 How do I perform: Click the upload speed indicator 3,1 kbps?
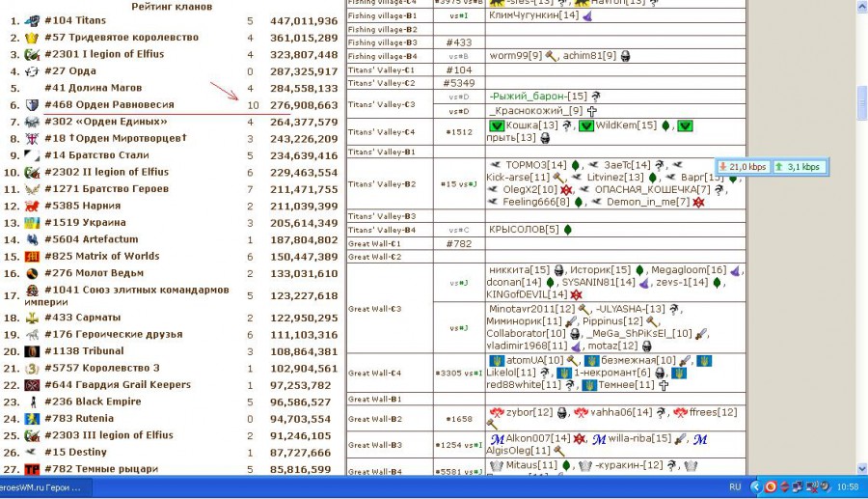coord(800,167)
